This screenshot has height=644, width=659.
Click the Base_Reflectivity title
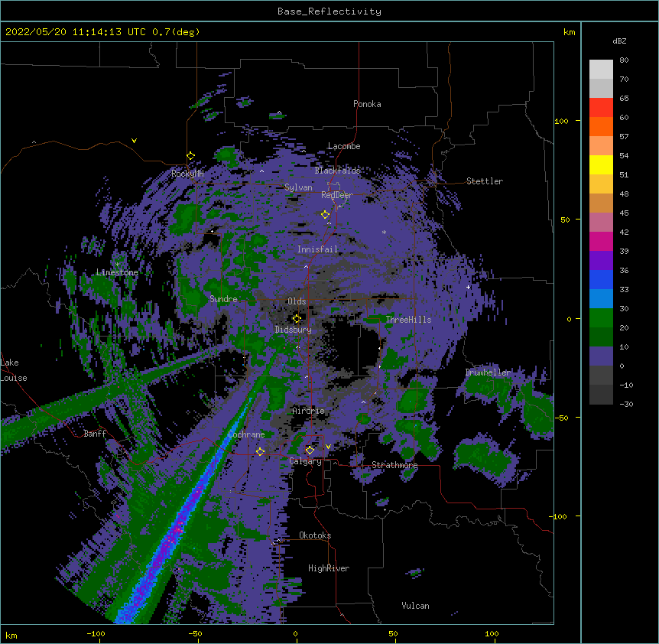[329, 11]
